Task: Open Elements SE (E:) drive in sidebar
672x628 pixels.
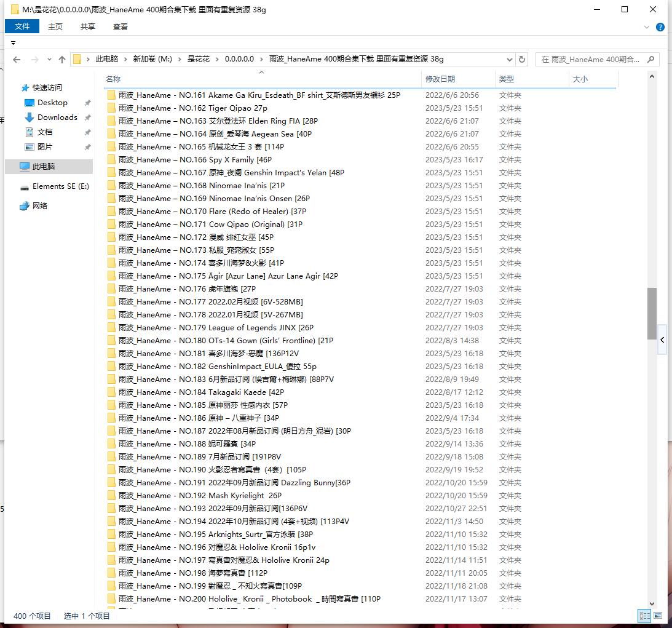Action: (60, 186)
